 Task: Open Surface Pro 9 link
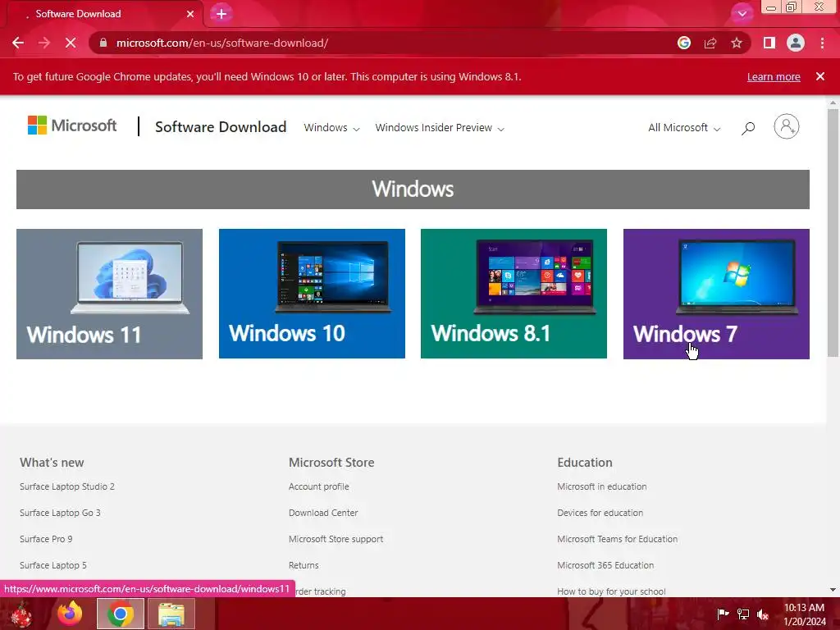46,539
